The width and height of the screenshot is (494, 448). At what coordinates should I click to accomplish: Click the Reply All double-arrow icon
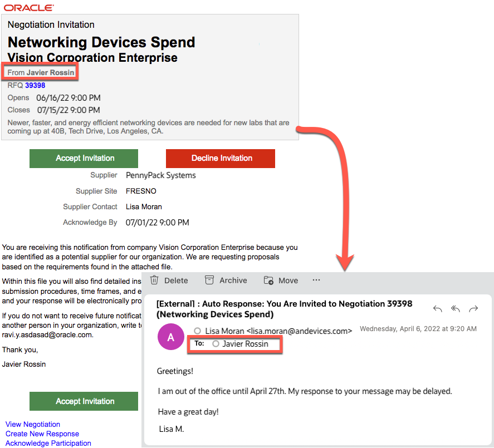point(455,309)
